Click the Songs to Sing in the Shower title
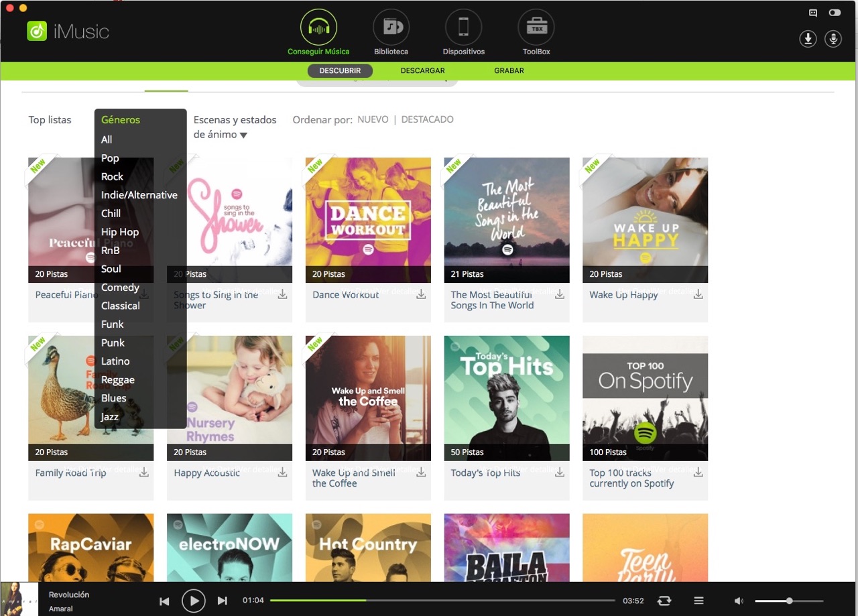858x616 pixels. (216, 300)
